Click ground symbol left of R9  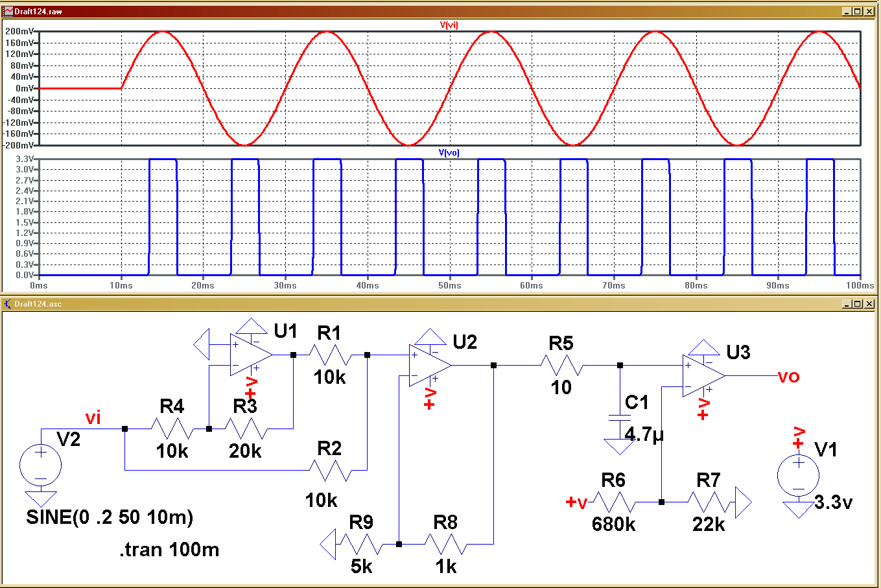[x=329, y=544]
